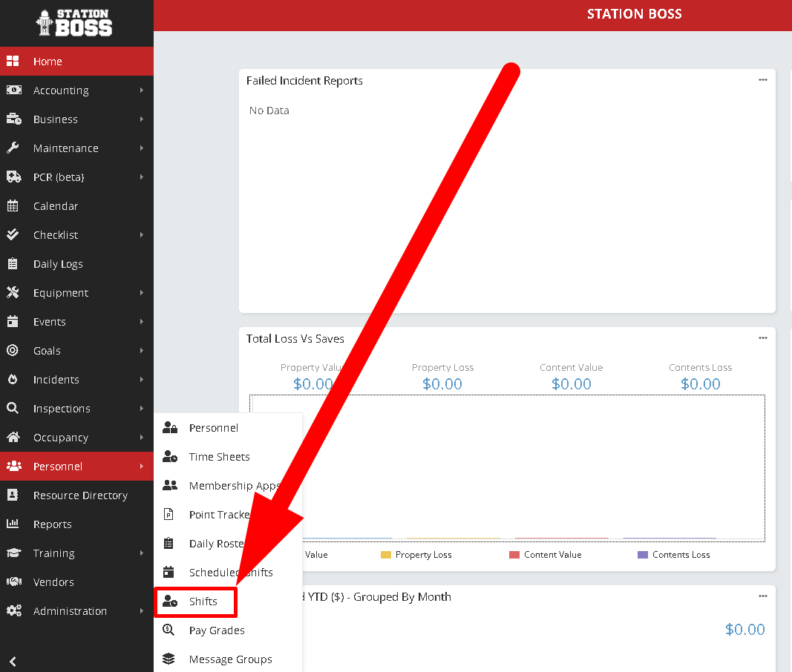Expand the Administration submenu arrow
The width and height of the screenshot is (792, 672).
pyautogui.click(x=141, y=611)
